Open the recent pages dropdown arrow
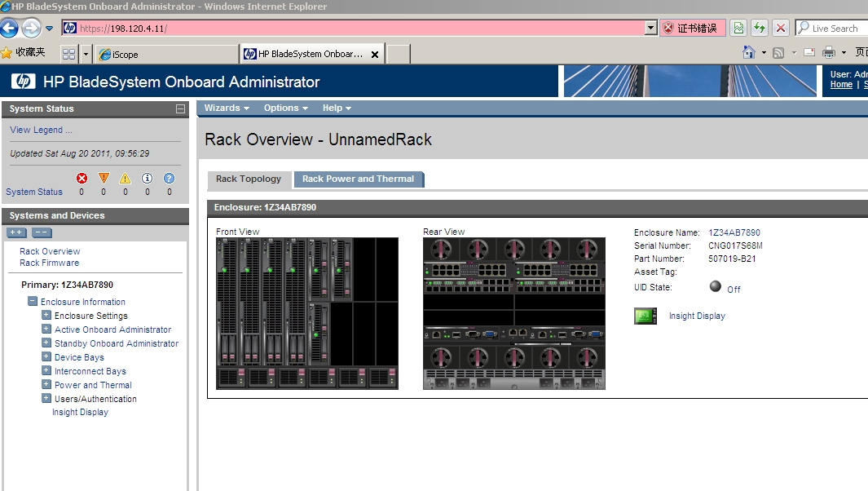 pyautogui.click(x=49, y=29)
